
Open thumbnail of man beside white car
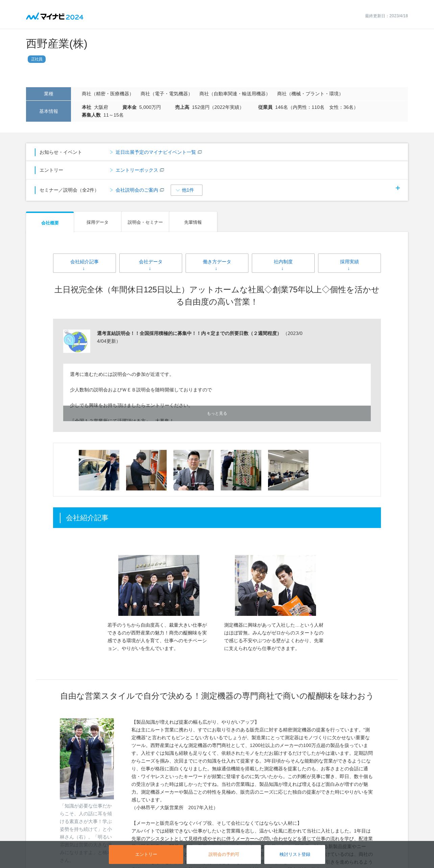point(99,470)
